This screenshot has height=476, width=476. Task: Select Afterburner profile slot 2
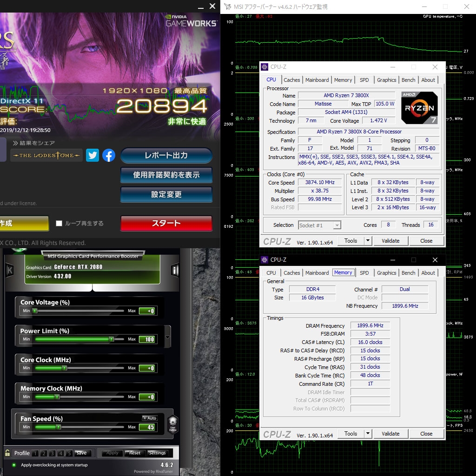[44, 453]
